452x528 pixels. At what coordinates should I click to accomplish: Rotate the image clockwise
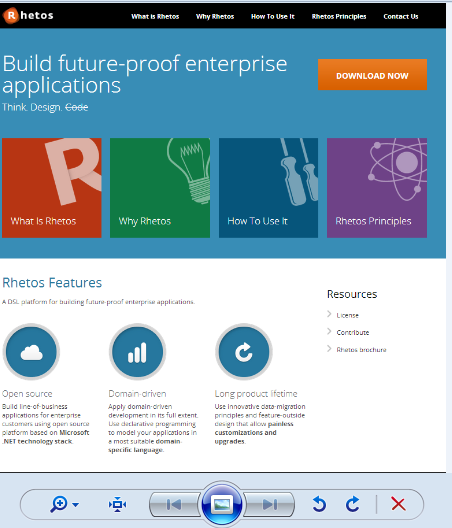coord(353,504)
